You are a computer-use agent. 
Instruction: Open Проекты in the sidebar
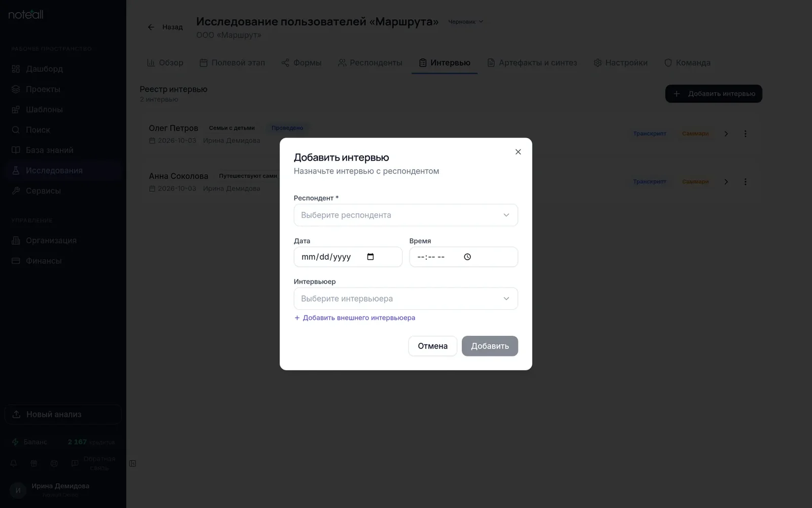(63, 89)
